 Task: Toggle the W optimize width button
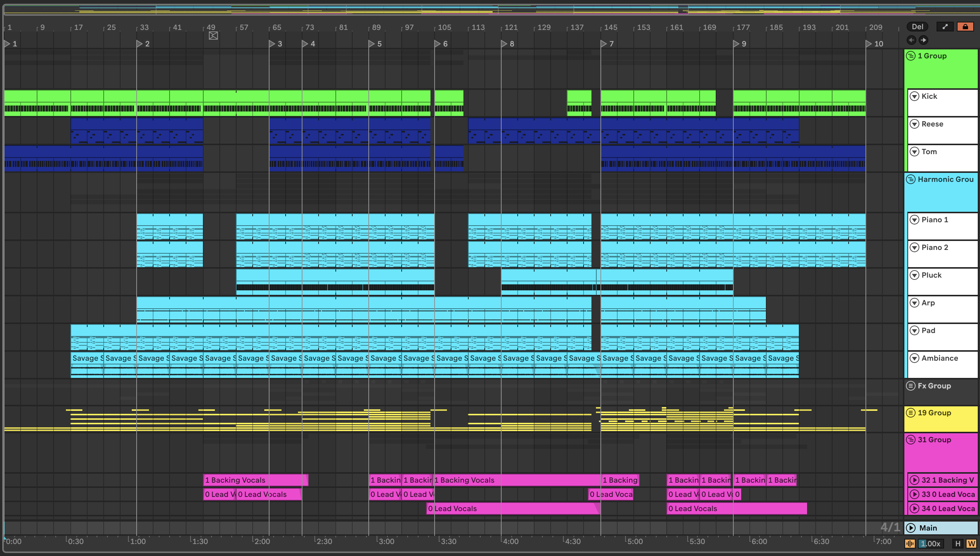coord(971,543)
